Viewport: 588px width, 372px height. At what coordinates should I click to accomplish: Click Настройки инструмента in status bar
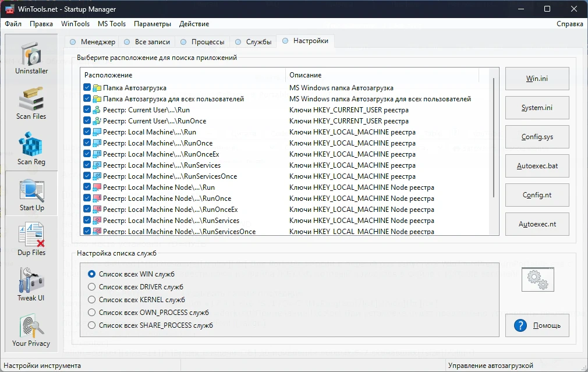click(x=42, y=365)
